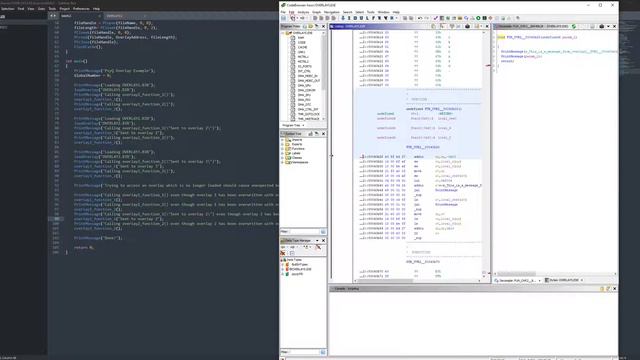
Task: Close the Data Type Manager panel
Action: [x=324, y=241]
